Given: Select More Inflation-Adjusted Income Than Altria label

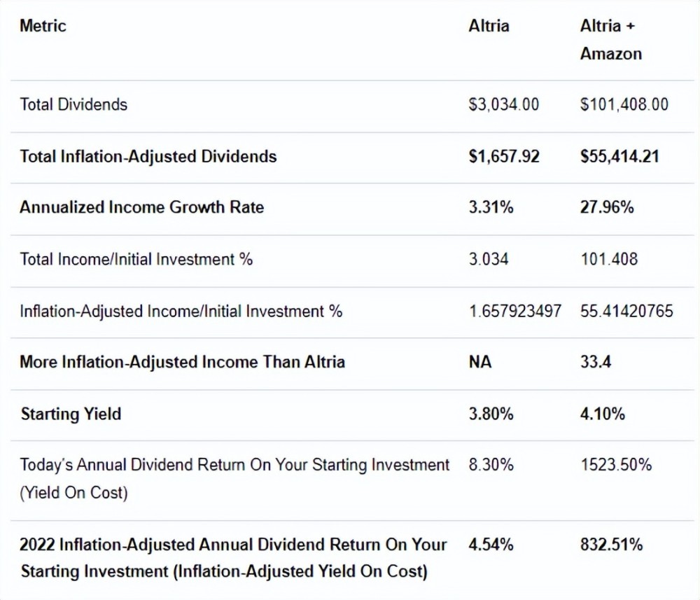Looking at the screenshot, I should tap(182, 362).
